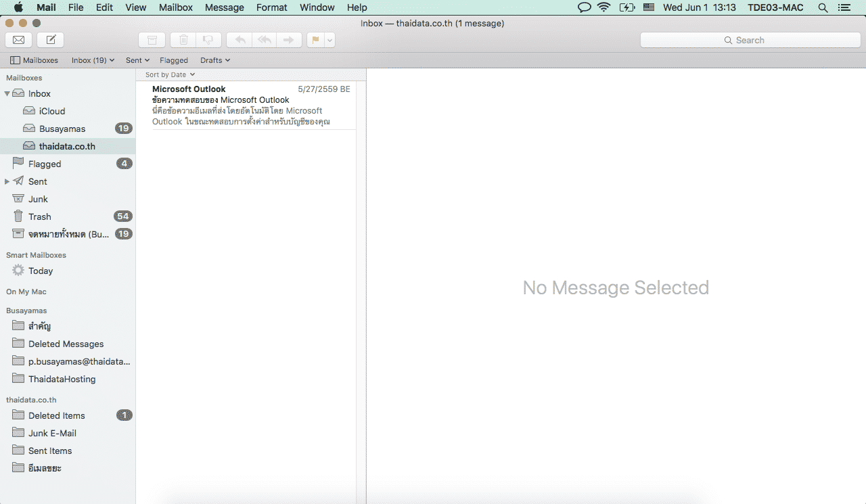Click the input source flag icon
The image size is (866, 504).
pos(649,7)
